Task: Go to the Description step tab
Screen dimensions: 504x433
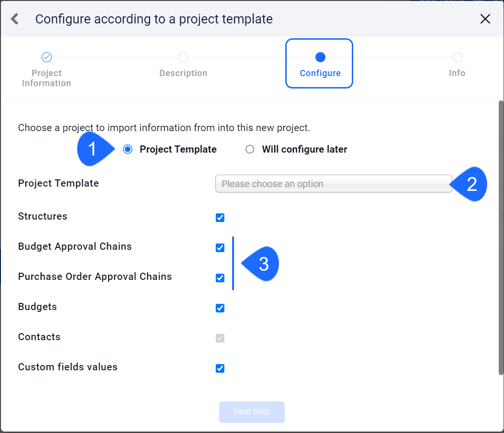Action: pos(183,73)
